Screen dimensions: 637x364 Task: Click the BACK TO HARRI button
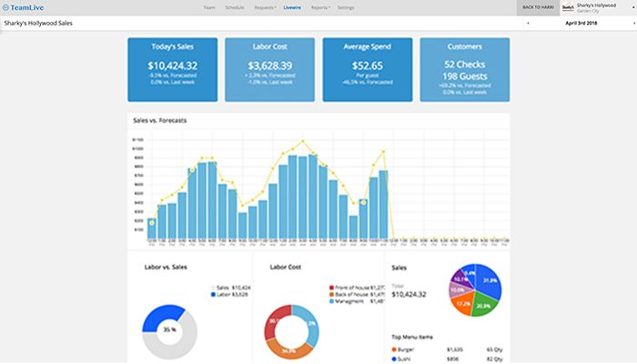coord(539,7)
